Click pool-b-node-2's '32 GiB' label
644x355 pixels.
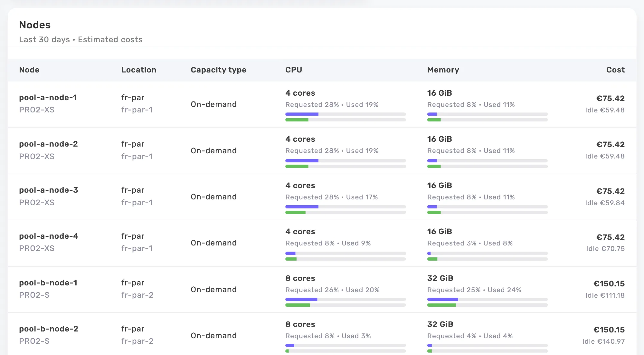point(440,324)
